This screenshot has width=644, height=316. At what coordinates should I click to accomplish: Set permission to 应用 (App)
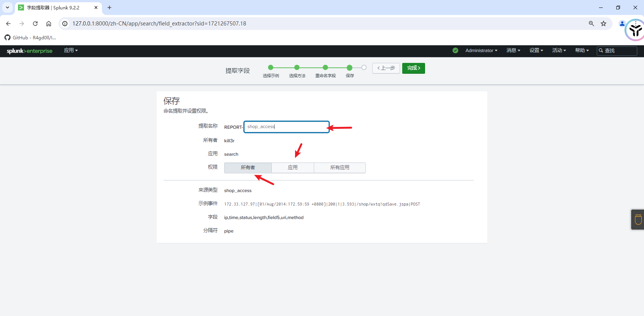click(x=292, y=168)
